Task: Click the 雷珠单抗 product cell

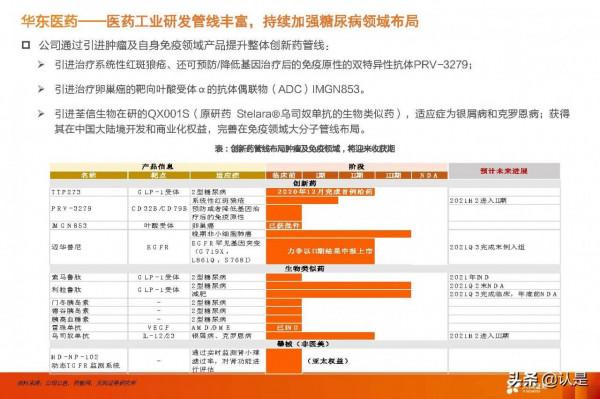Action: (x=89, y=327)
